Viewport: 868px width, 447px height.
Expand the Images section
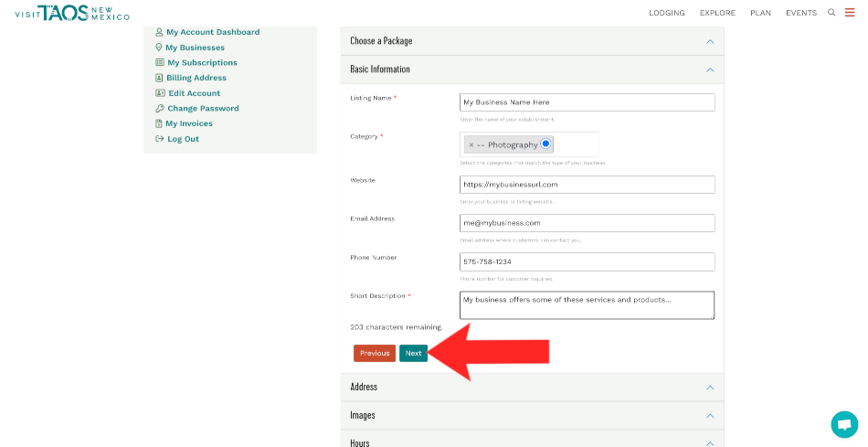pos(710,416)
